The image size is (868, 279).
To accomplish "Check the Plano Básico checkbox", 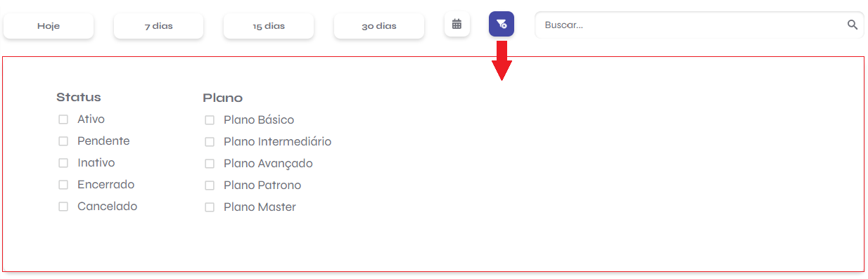I will 210,120.
